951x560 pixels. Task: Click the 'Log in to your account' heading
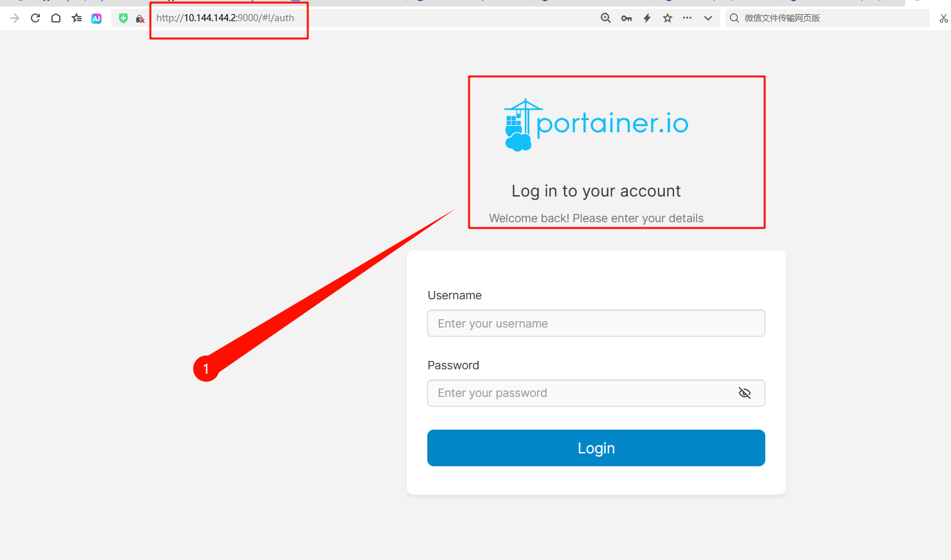coord(596,191)
